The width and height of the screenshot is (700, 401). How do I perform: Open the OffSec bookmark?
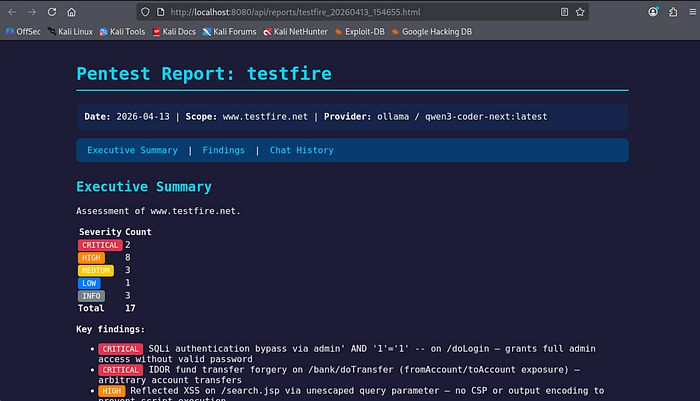tap(23, 32)
